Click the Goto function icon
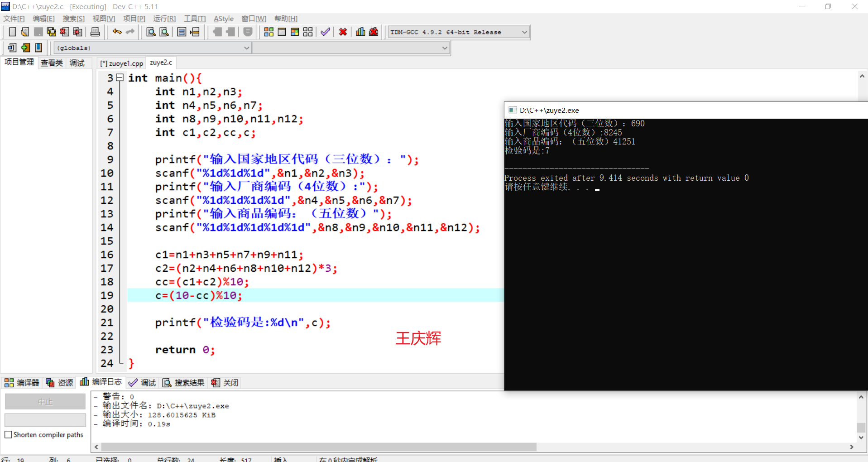Viewport: 868px width, 462px height. coord(182,32)
